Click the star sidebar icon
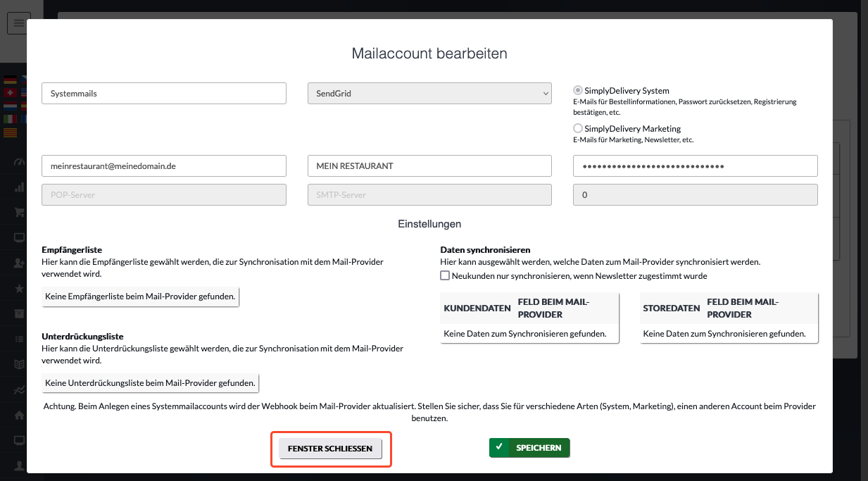The width and height of the screenshot is (868, 481). [19, 288]
